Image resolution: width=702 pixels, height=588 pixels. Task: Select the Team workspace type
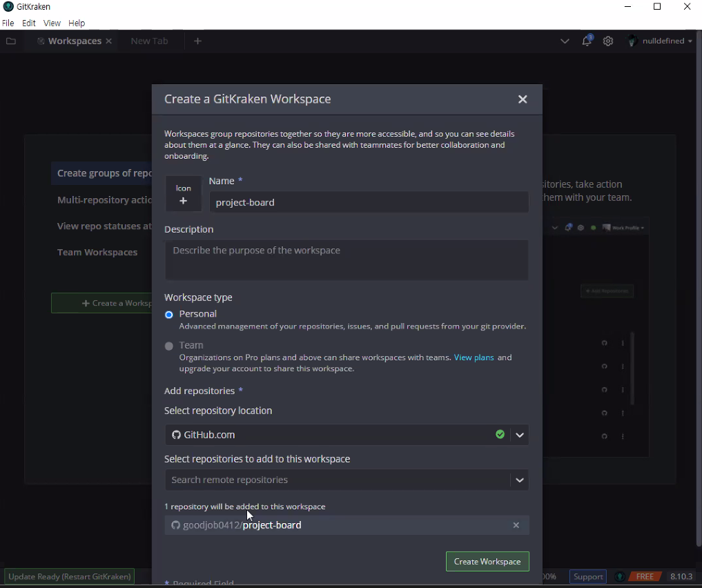pos(169,346)
